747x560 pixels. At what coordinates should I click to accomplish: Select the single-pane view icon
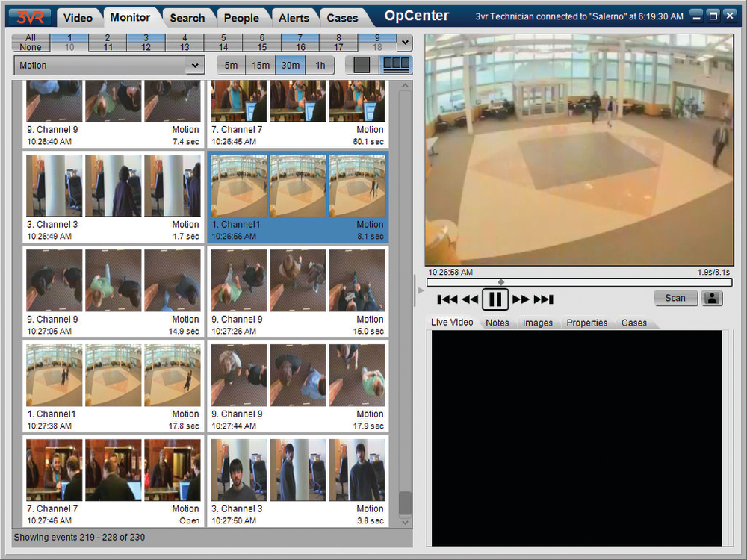pos(361,64)
